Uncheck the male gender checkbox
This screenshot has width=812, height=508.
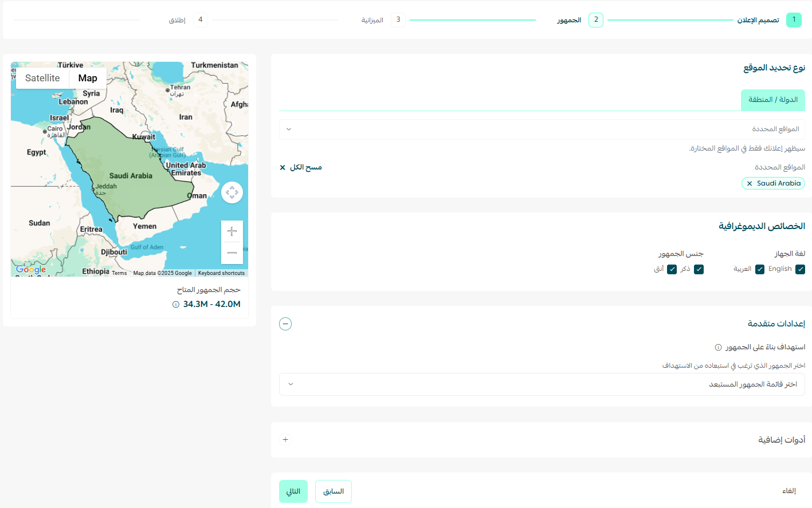(699, 269)
